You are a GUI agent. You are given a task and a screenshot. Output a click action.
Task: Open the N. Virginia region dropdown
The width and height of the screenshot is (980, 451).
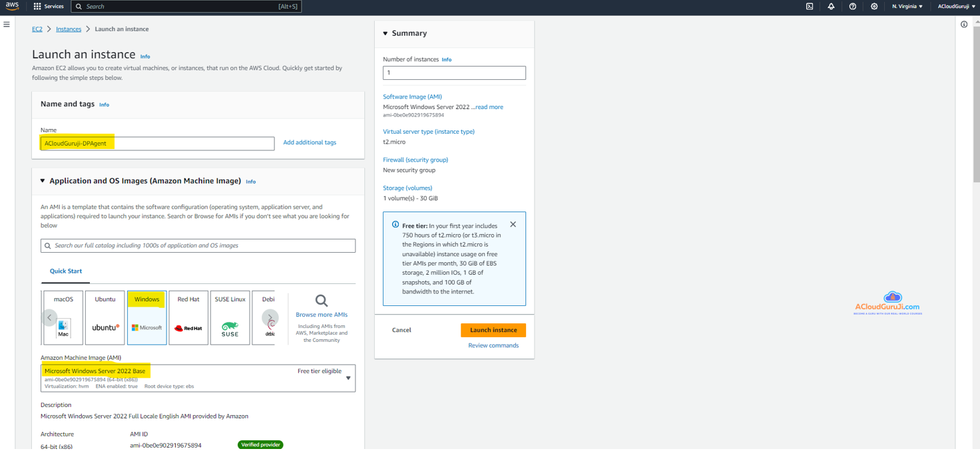tap(907, 7)
